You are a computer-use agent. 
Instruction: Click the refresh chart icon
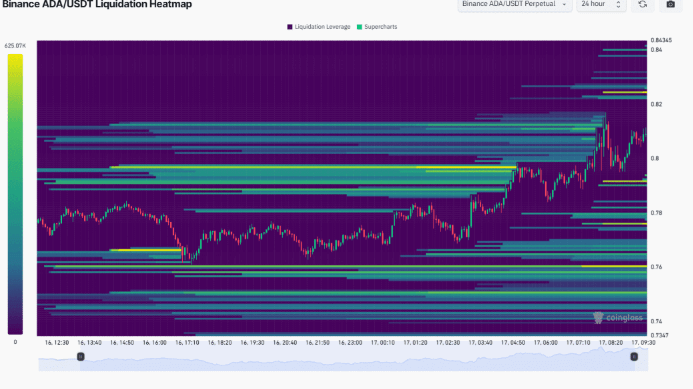tap(643, 4)
